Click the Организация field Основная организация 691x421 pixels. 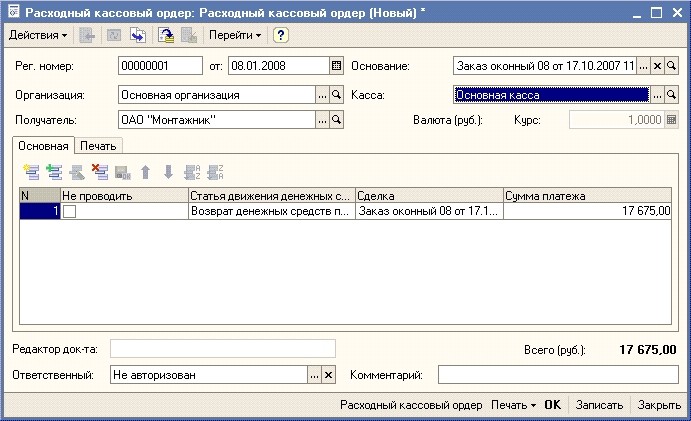pos(217,95)
